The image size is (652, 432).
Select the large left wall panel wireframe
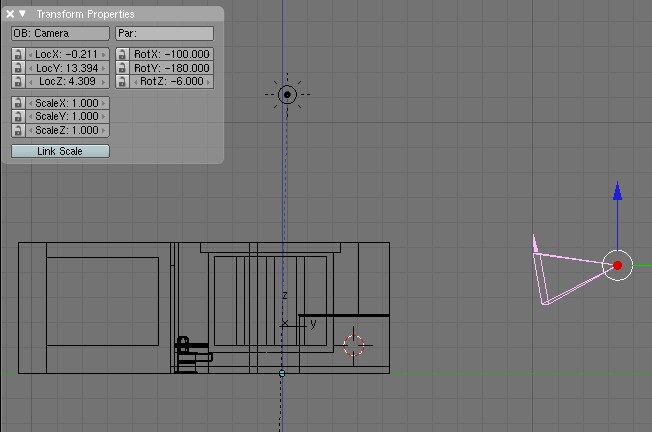[103, 301]
